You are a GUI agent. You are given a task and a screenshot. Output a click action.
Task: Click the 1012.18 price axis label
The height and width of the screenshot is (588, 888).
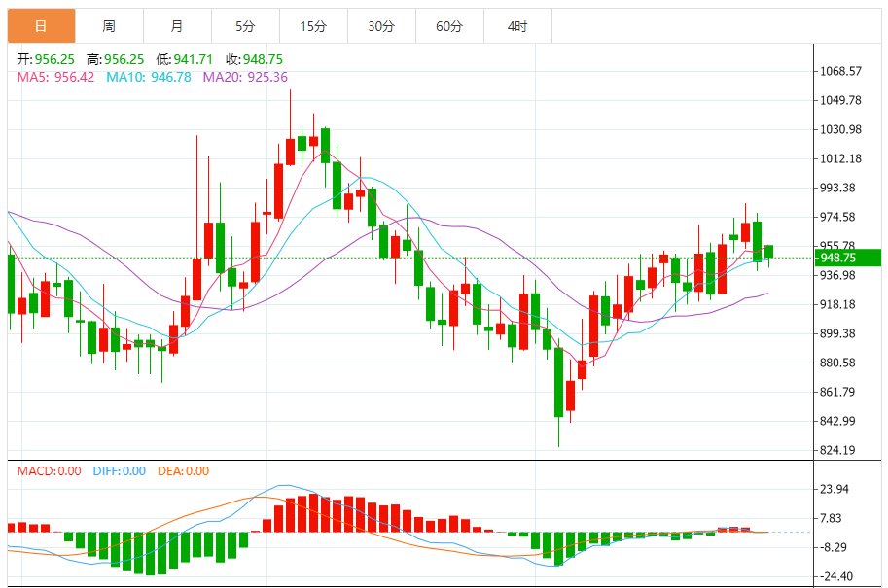(x=841, y=159)
